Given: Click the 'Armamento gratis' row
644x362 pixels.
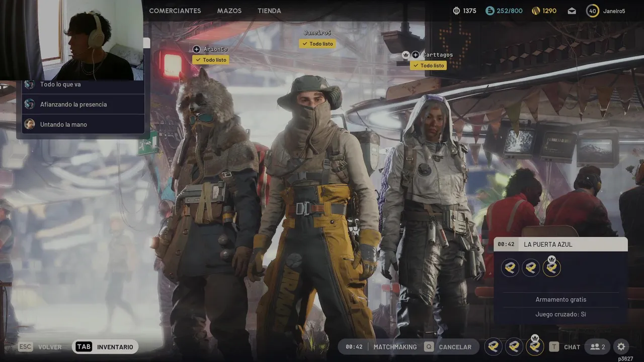Looking at the screenshot, I should [x=560, y=300].
